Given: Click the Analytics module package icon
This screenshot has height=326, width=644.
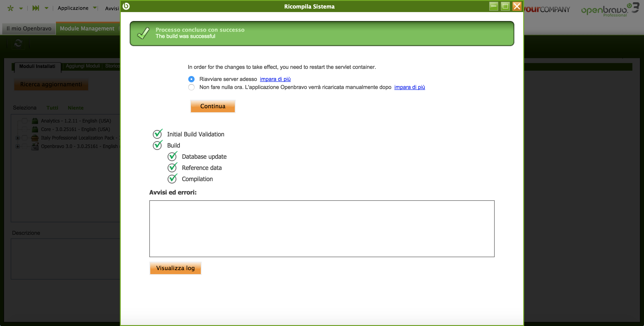Looking at the screenshot, I should tap(35, 121).
